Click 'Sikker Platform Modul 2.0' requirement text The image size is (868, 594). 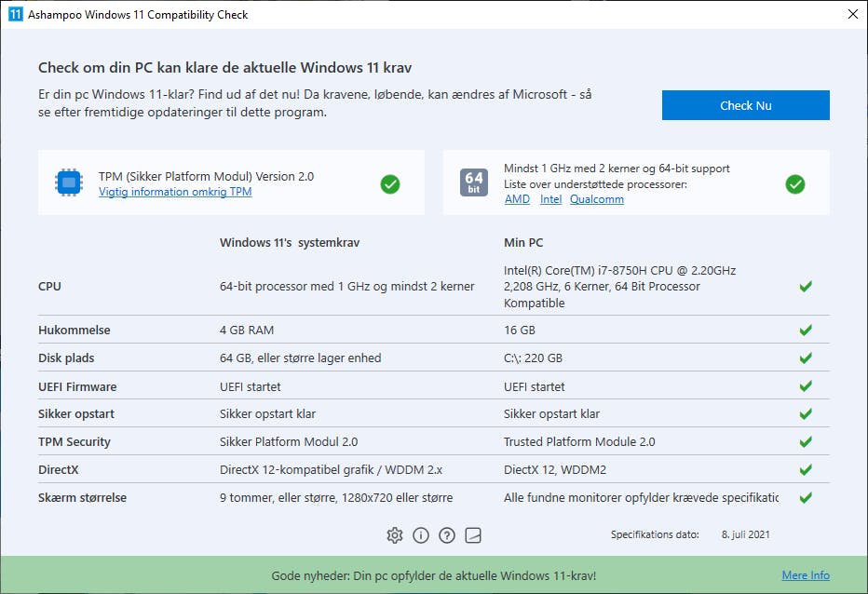pyautogui.click(x=289, y=441)
